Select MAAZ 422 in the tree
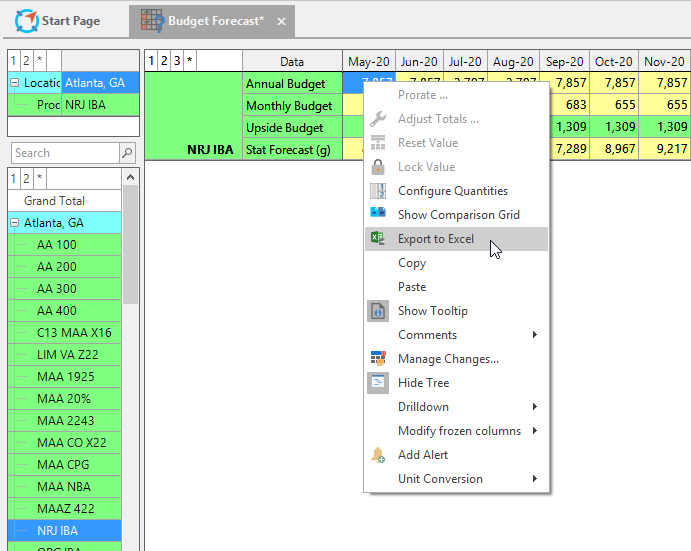The image size is (691, 551). pyautogui.click(x=64, y=509)
